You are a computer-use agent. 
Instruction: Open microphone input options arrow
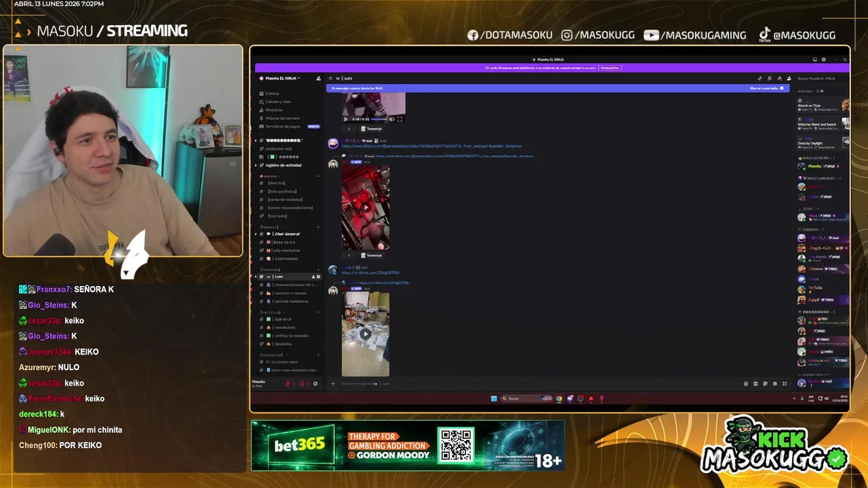[293, 384]
